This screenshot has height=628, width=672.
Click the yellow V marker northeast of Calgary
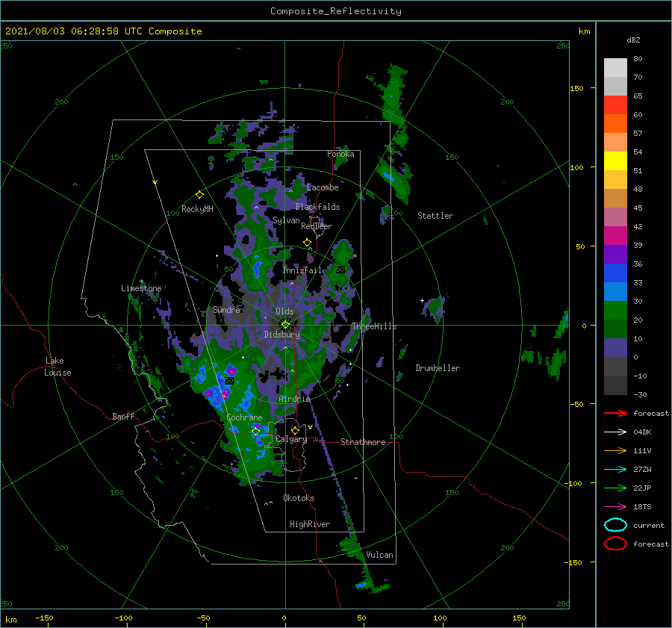[310, 427]
